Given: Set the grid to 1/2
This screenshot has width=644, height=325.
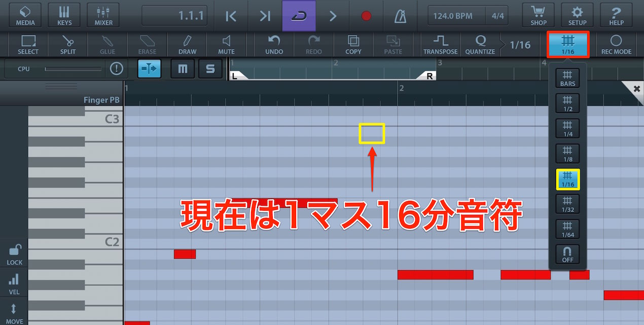Looking at the screenshot, I should point(568,103).
